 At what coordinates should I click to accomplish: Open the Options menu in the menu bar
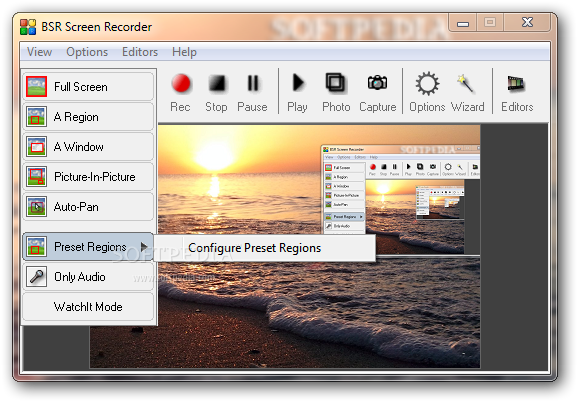tap(87, 52)
